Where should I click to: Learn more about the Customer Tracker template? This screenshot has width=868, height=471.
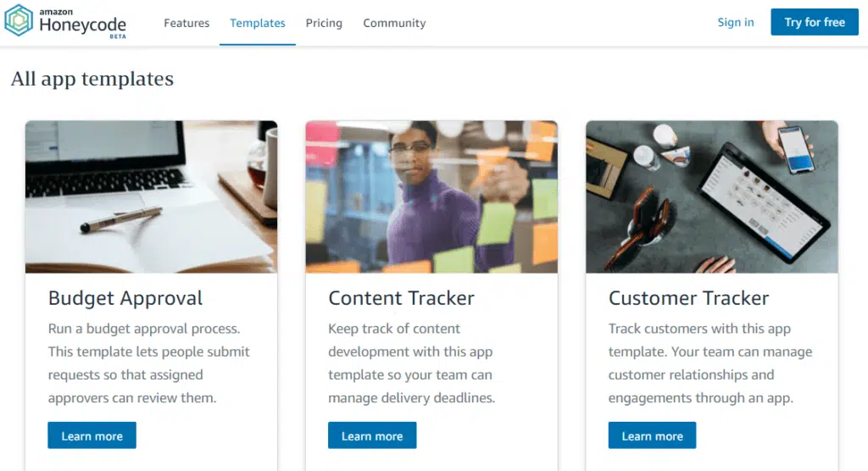coord(652,435)
